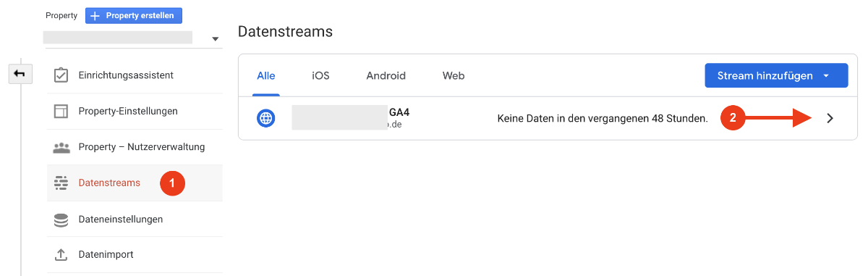Click the Einrichtungsassistent clipboard icon
Viewport: 868px width, 276px height.
click(61, 75)
